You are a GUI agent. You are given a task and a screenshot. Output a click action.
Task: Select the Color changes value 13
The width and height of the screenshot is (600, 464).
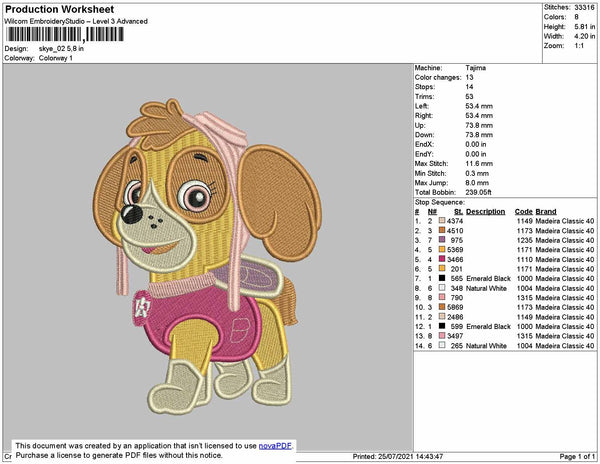click(470, 77)
